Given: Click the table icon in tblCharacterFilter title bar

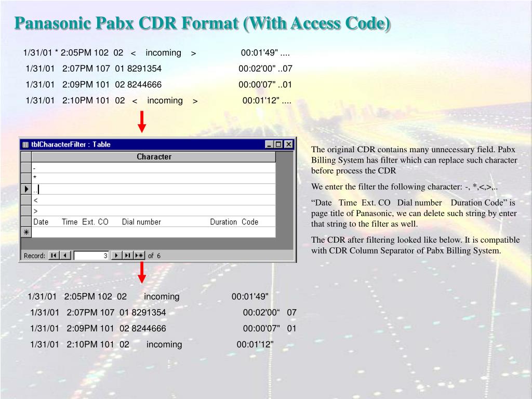Looking at the screenshot, I should 25,144.
